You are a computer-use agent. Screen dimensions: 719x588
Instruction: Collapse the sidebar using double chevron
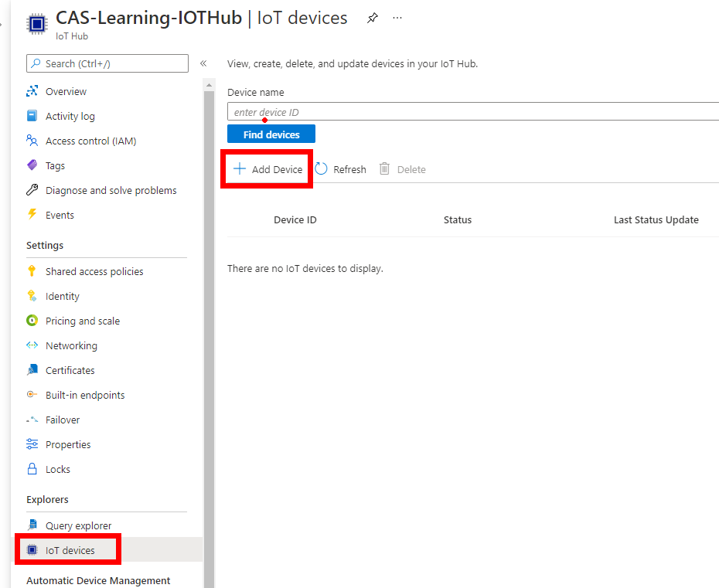[x=203, y=63]
